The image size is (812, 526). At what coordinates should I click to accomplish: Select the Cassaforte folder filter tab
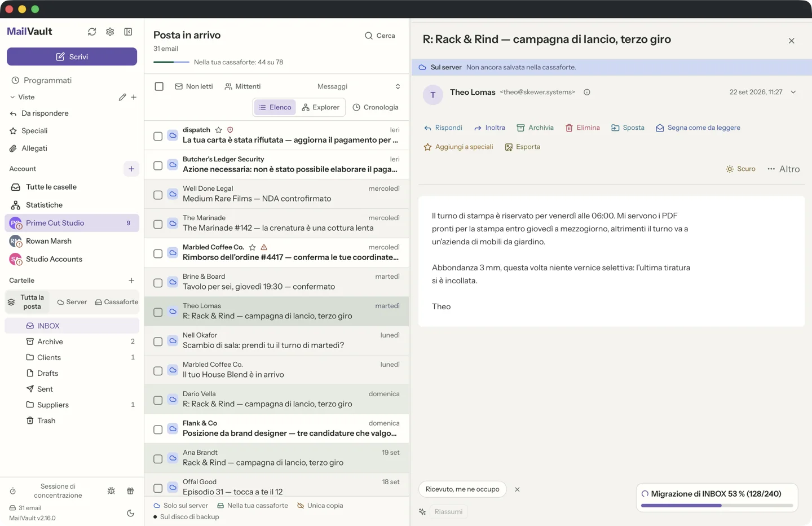coord(117,302)
